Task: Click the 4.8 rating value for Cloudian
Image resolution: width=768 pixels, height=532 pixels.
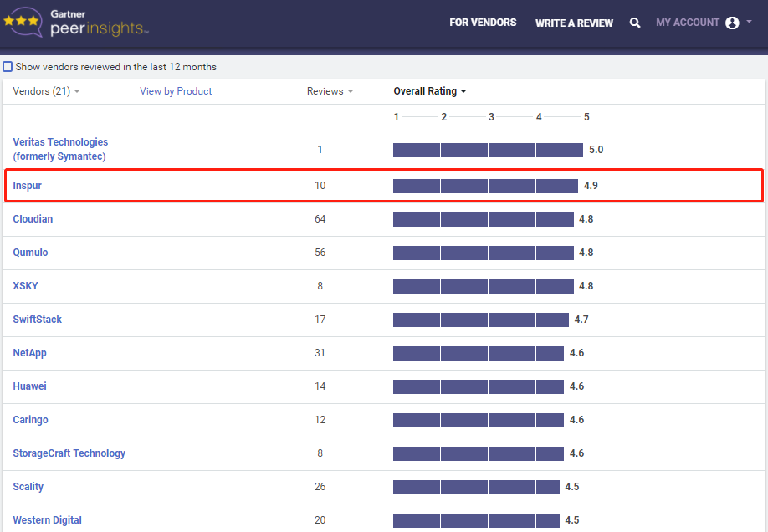Action: coord(586,219)
